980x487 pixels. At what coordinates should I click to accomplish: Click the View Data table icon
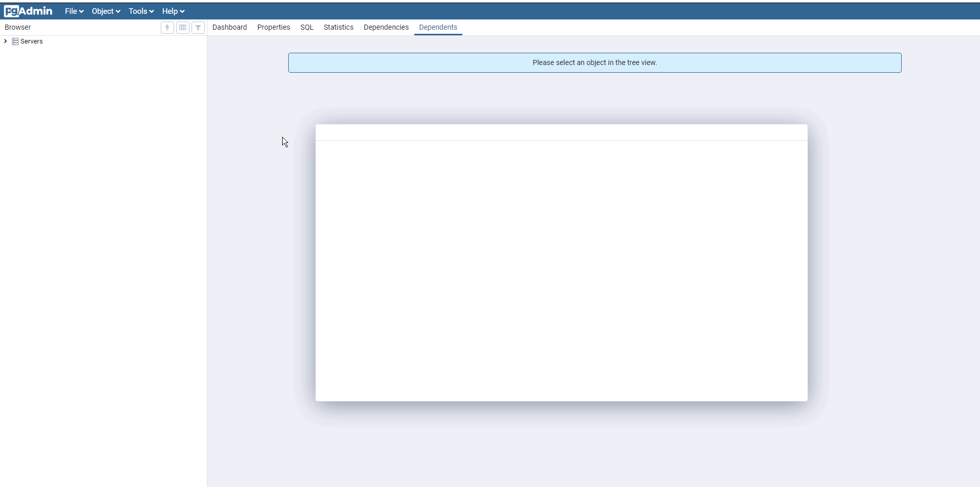(183, 28)
